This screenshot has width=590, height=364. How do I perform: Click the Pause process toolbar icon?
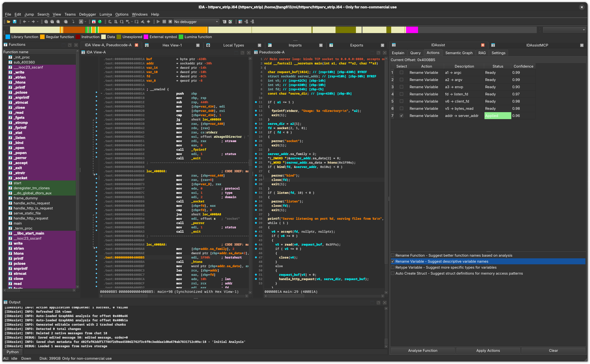pyautogui.click(x=164, y=22)
